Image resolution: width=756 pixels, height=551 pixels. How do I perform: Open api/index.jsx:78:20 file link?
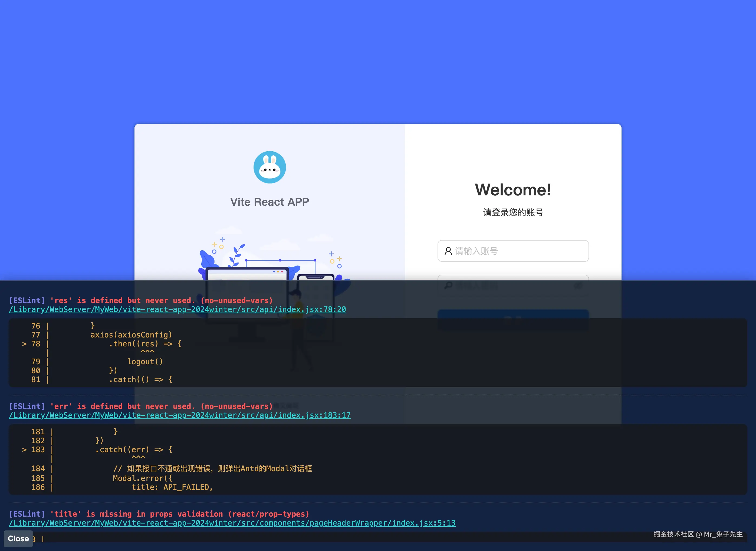point(177,310)
